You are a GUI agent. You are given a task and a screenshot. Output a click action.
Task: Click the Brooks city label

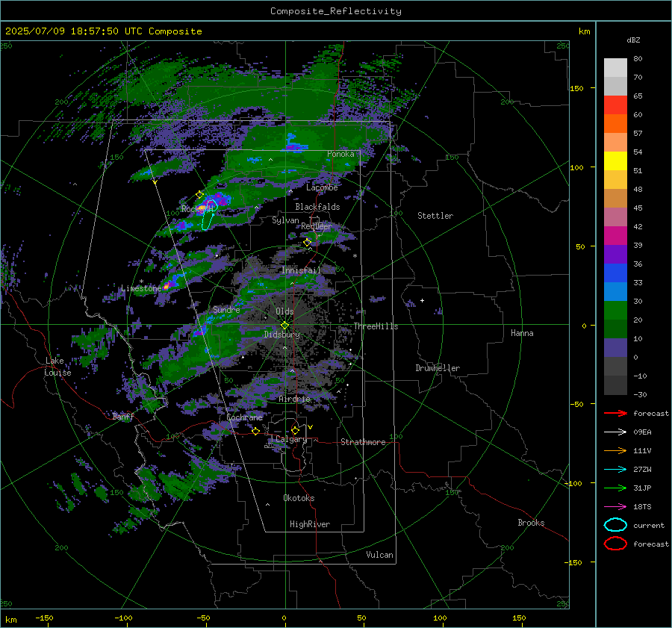[531, 523]
